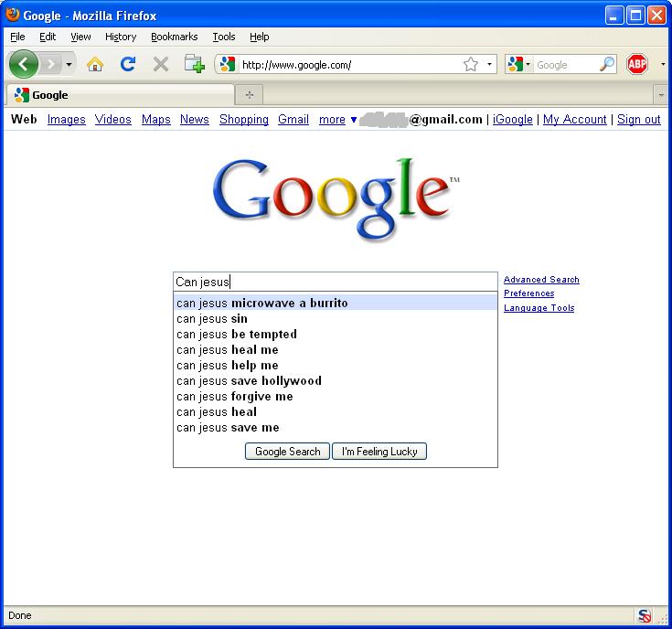The image size is (672, 629).
Task: Select suggestion 'can jesus forgive me'
Action: tap(336, 397)
